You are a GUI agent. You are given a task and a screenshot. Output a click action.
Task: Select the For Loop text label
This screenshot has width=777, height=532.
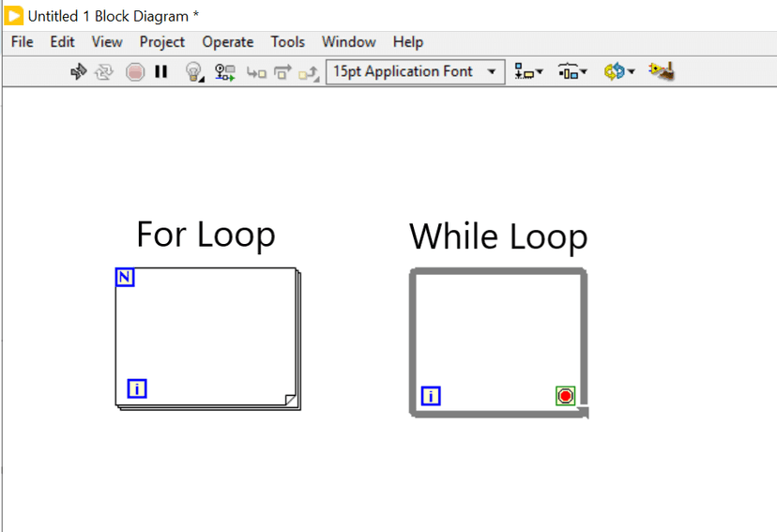pyautogui.click(x=206, y=234)
